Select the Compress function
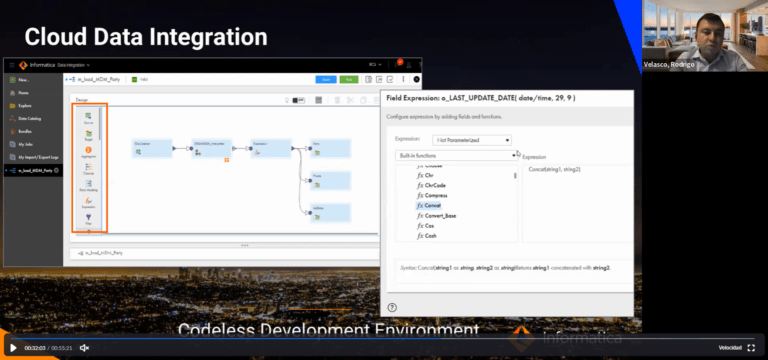Image resolution: width=768 pixels, height=360 pixels. (x=432, y=195)
